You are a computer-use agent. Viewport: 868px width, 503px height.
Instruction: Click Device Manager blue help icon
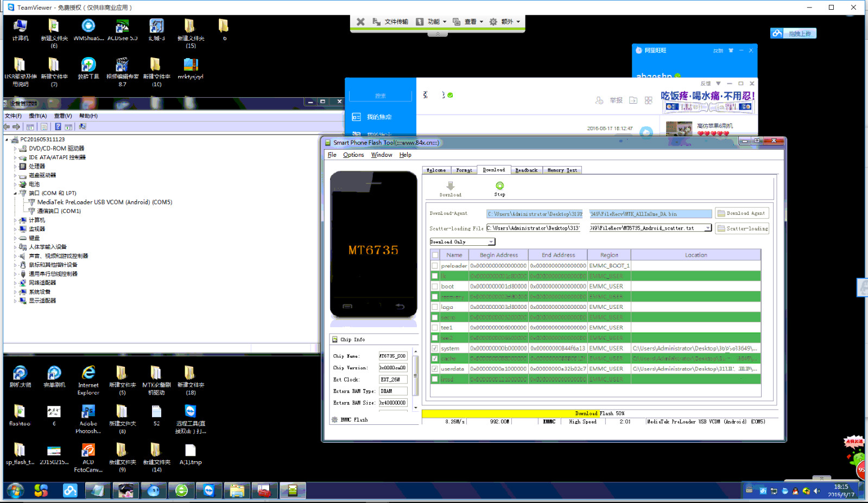58,127
